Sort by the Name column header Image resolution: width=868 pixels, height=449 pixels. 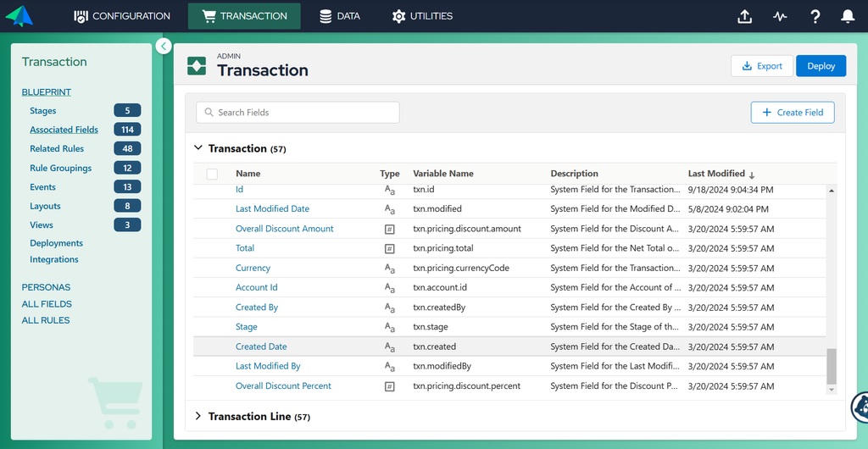click(x=248, y=174)
